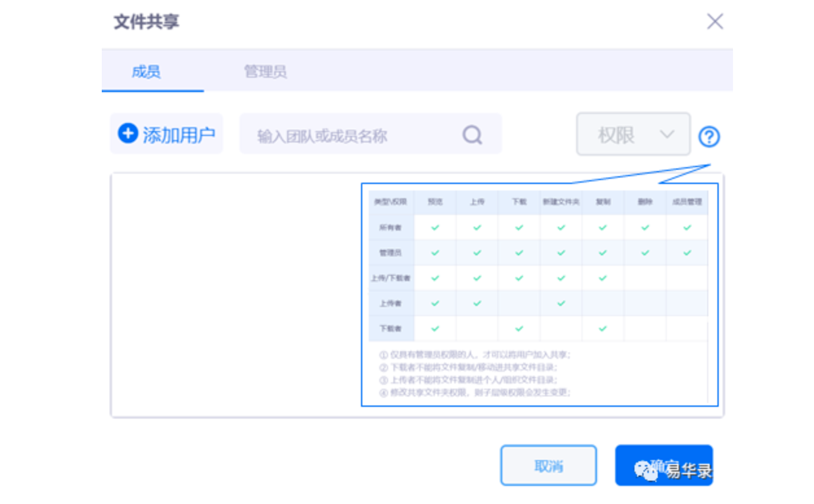Click 上传/下载者 row checkmark under 预览
The width and height of the screenshot is (814, 504).
click(435, 278)
